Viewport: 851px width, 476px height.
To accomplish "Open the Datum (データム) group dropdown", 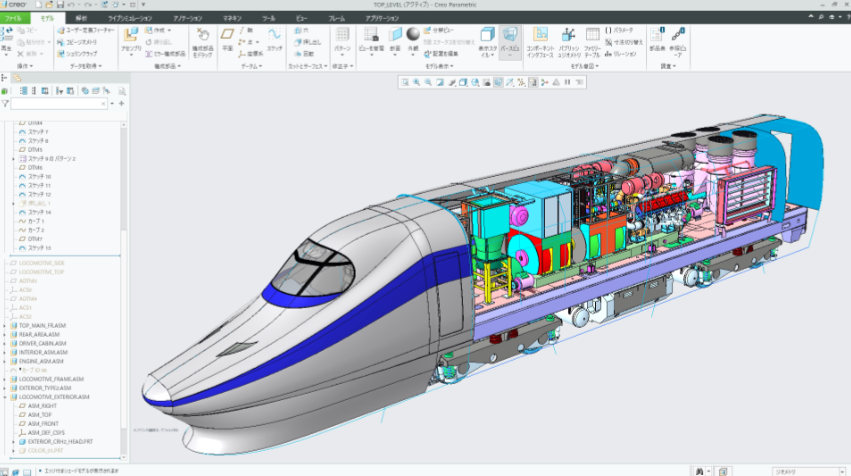I will click(x=252, y=66).
